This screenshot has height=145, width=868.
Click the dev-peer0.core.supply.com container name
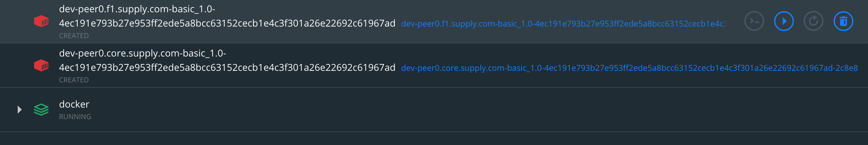227,60
